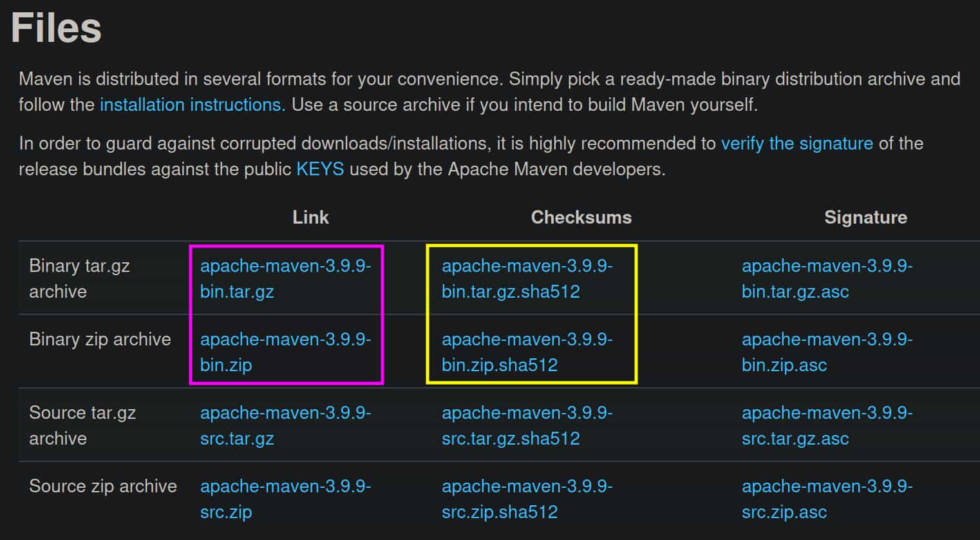980x540 pixels.
Task: Download apache-maven-3.9.9-bin.tar.gz
Action: click(x=286, y=278)
